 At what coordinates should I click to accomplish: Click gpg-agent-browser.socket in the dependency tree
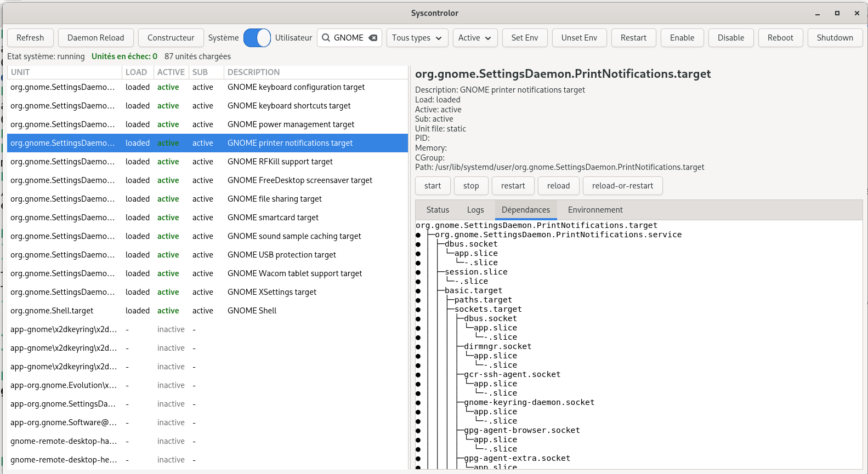tap(522, 430)
